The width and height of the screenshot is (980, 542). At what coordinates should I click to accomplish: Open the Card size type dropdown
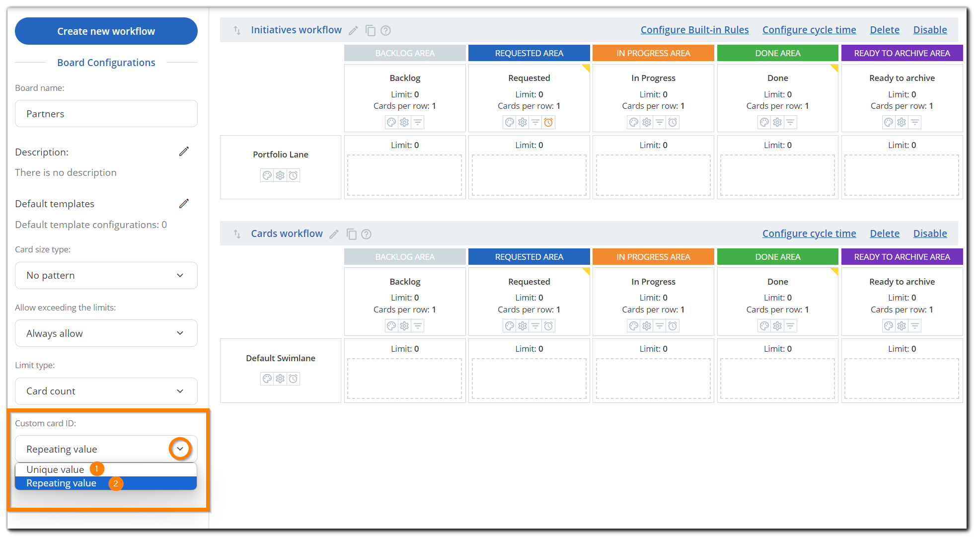click(x=106, y=275)
